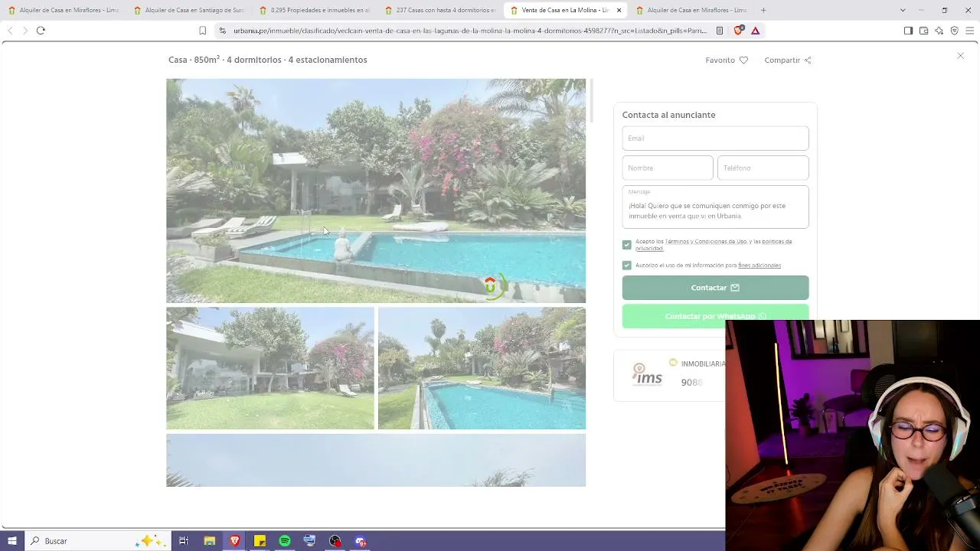Open the Discord taskbar icon

click(x=361, y=541)
